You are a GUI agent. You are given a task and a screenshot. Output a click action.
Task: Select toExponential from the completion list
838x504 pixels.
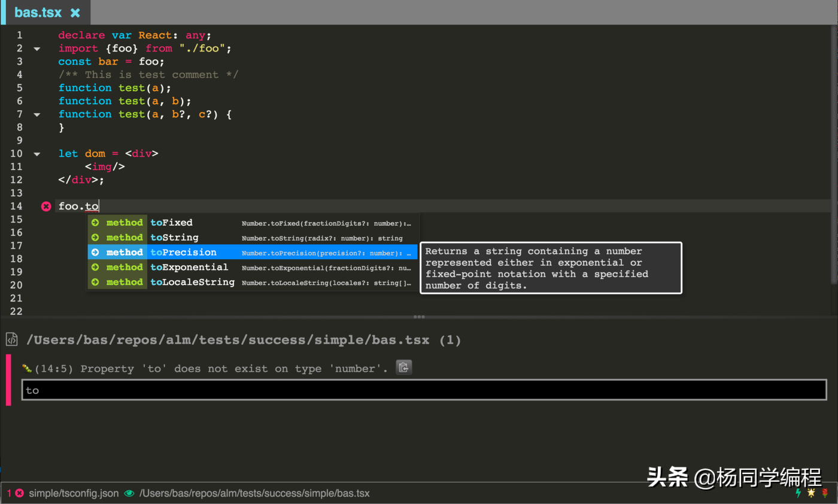point(189,267)
